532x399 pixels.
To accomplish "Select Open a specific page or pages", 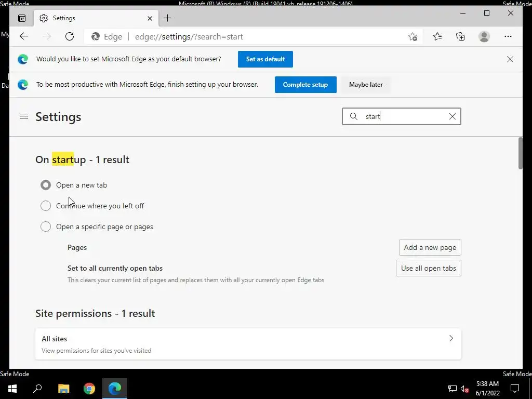I will coord(46,227).
